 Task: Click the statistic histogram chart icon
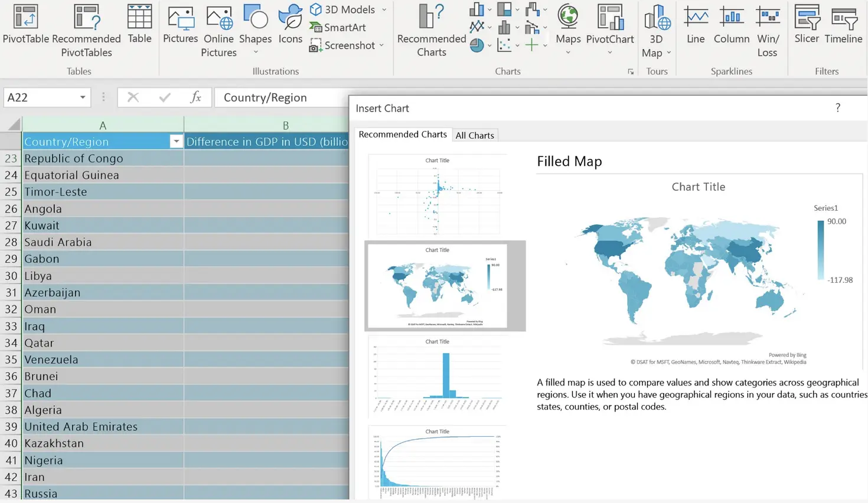[x=504, y=27]
